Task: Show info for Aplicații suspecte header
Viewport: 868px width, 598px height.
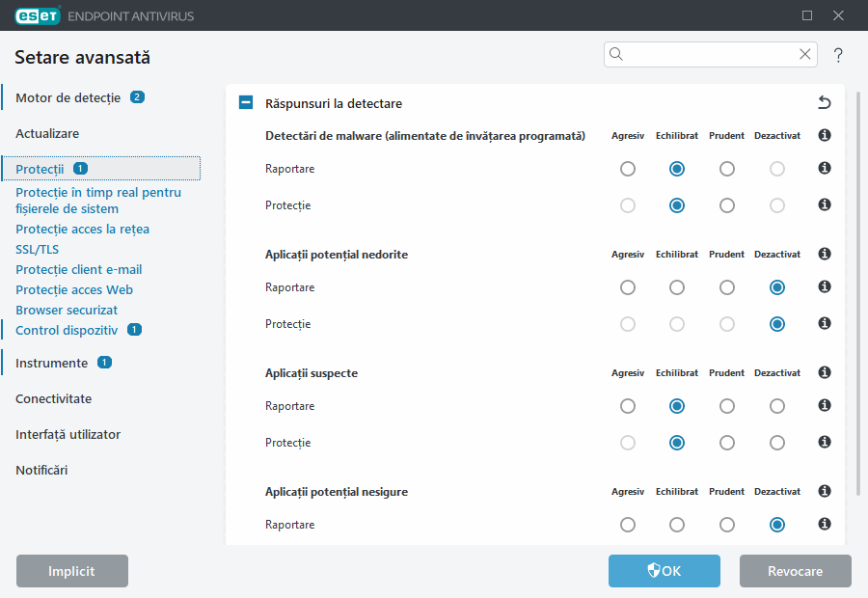Action: pyautogui.click(x=824, y=373)
